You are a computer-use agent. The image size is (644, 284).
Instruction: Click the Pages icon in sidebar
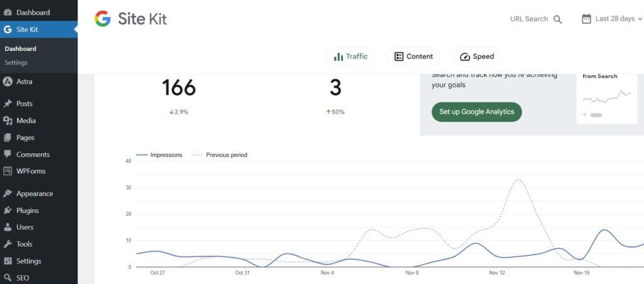coord(8,138)
